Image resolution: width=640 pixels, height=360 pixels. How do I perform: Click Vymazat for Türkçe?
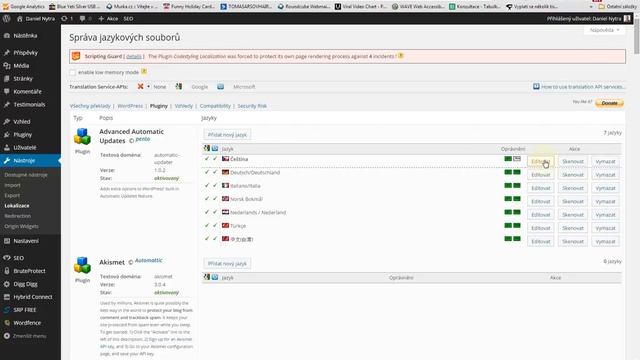[605, 228]
